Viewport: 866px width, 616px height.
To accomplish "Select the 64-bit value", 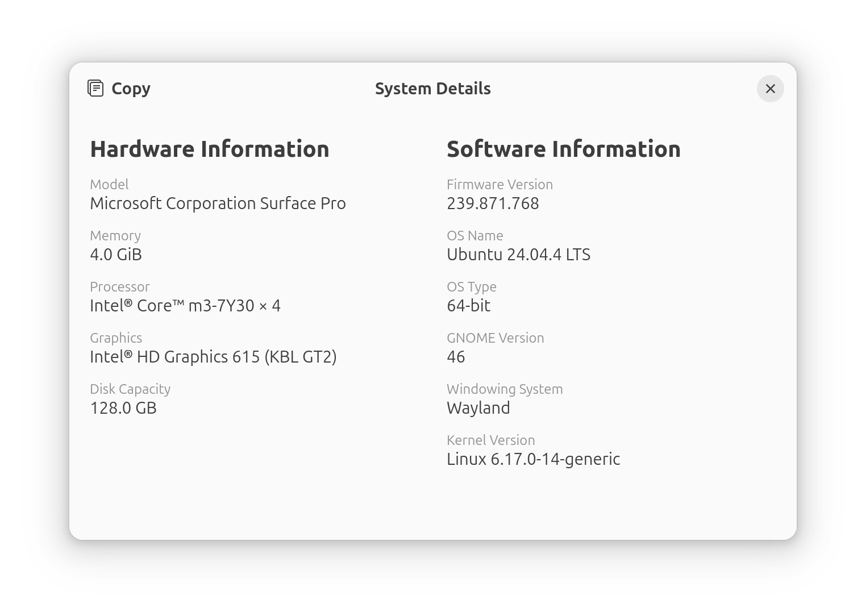I will pos(468,306).
